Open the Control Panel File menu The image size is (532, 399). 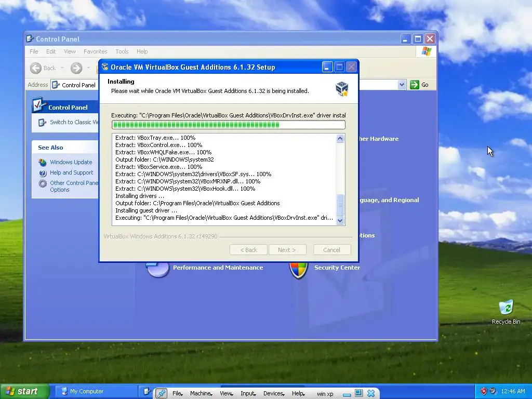click(x=34, y=51)
